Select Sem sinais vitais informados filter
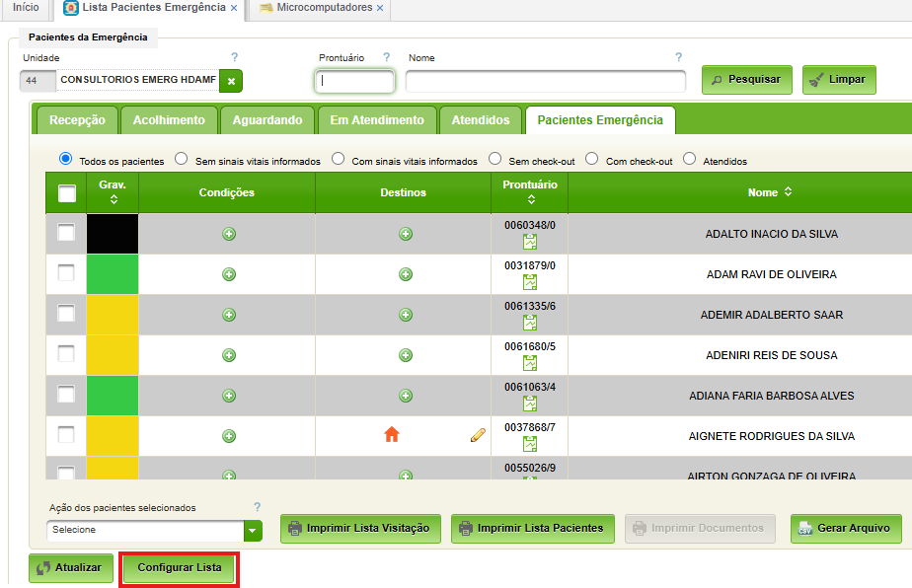 click(x=182, y=158)
